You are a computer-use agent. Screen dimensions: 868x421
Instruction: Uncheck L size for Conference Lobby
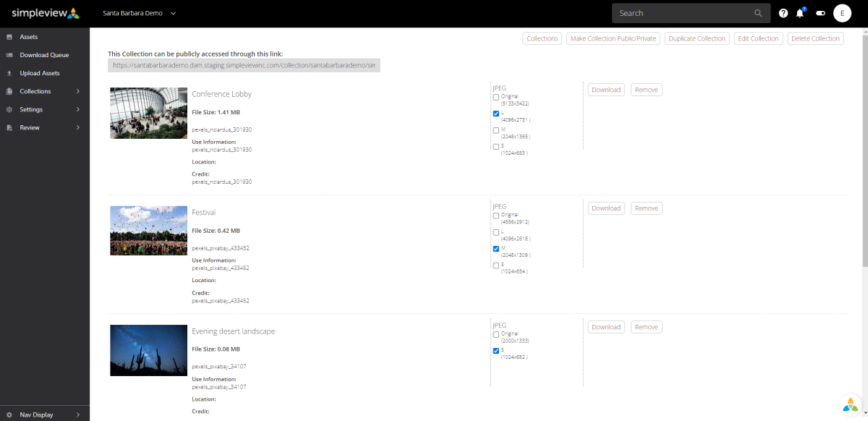pyautogui.click(x=496, y=114)
